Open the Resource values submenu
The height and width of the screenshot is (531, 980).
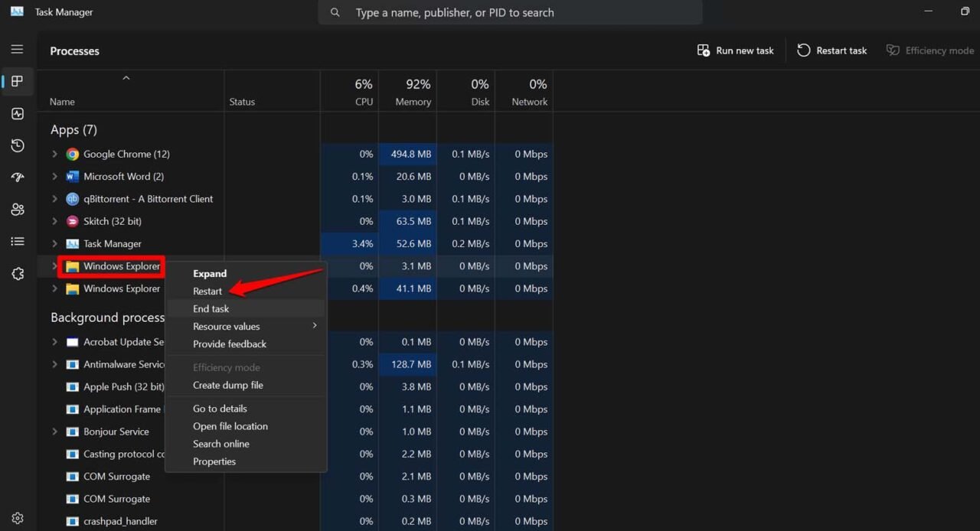(226, 326)
